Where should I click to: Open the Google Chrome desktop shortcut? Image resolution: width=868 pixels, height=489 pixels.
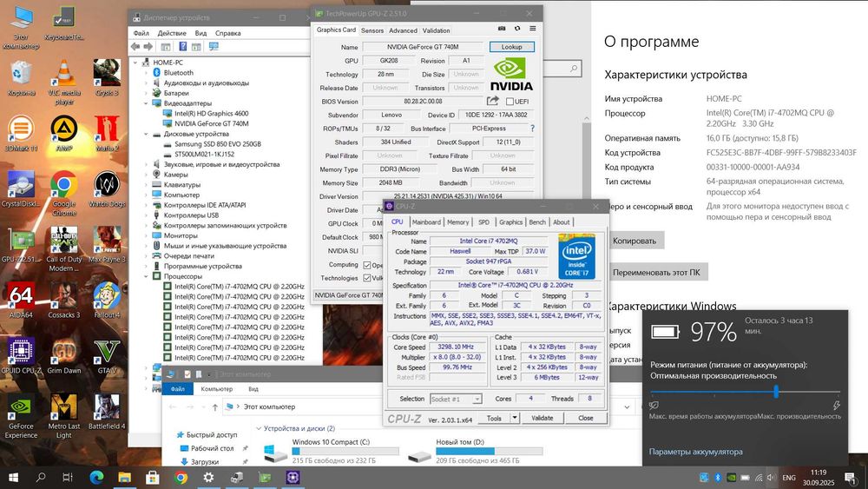click(63, 193)
